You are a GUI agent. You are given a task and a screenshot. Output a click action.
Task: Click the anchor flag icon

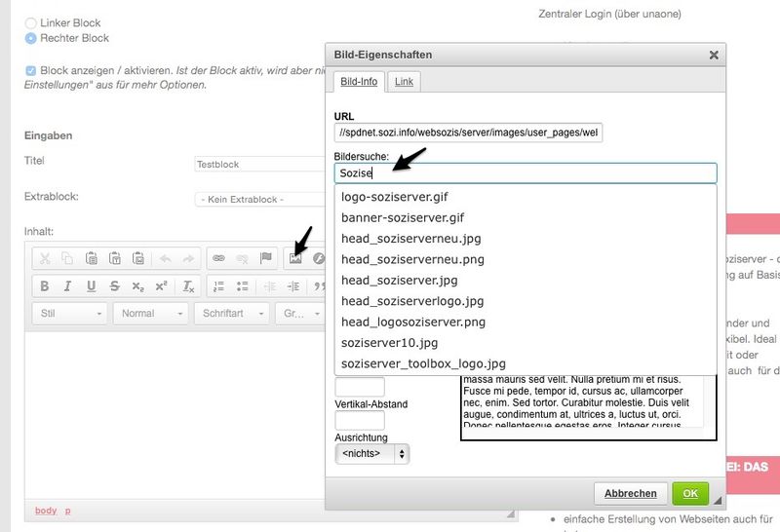tap(265, 258)
